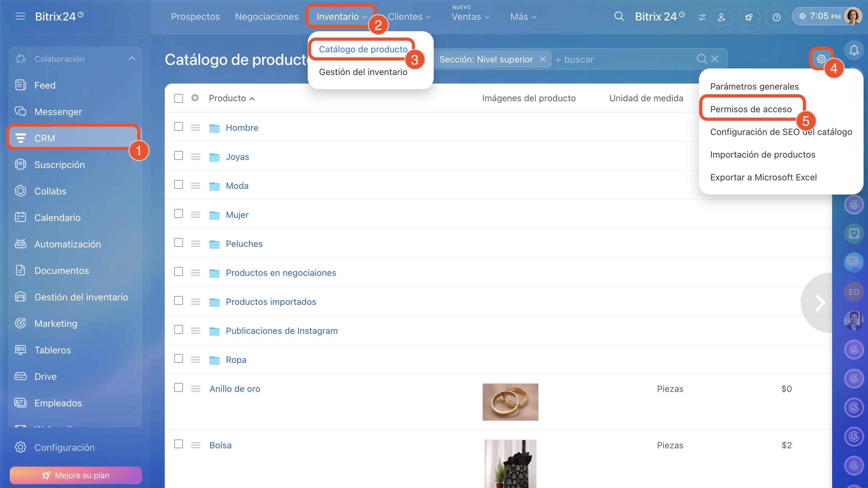
Task: Open the help question mark icon
Action: (x=776, y=17)
